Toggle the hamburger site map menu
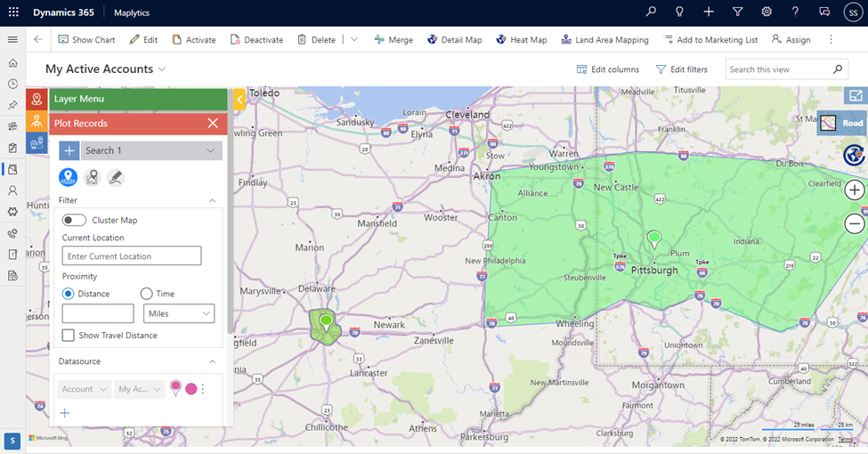 tap(12, 40)
